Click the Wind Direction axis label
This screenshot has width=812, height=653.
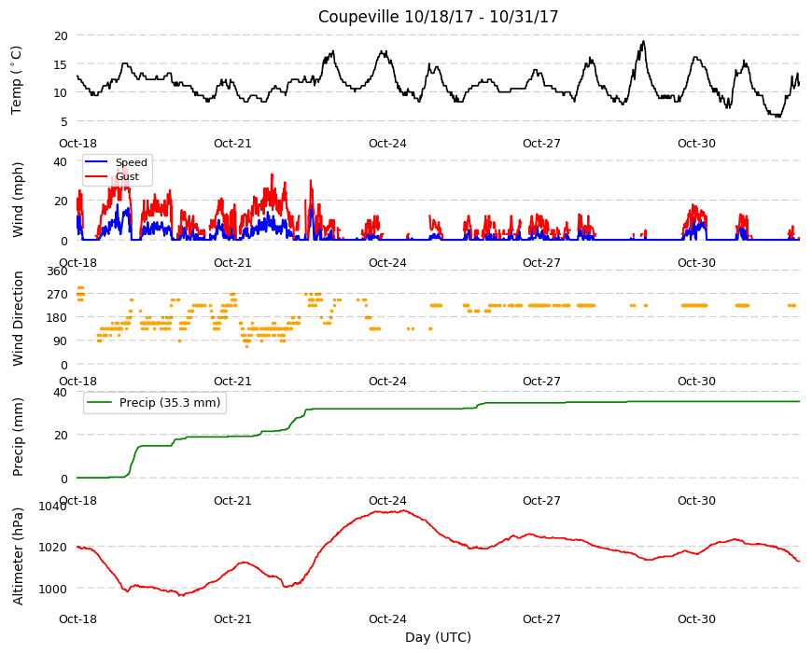[18, 318]
